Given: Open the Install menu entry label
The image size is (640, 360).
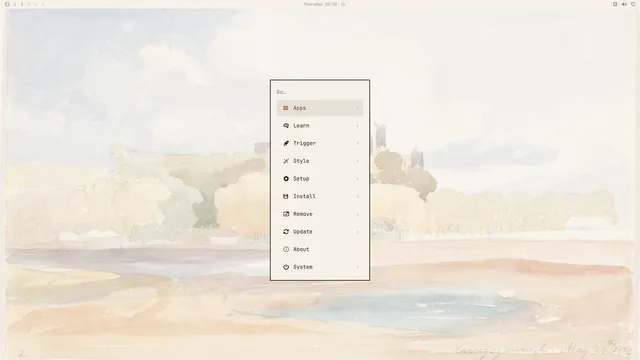Looking at the screenshot, I should [304, 196].
